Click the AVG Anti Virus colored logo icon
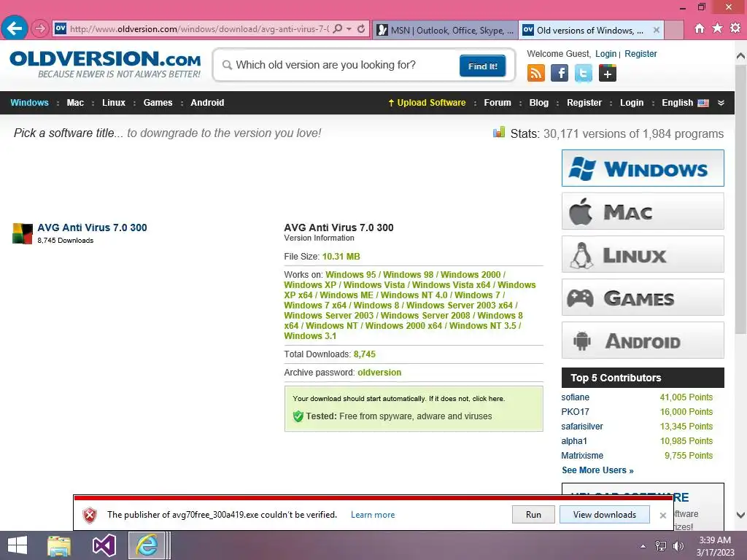This screenshot has height=560, width=747. point(23,233)
